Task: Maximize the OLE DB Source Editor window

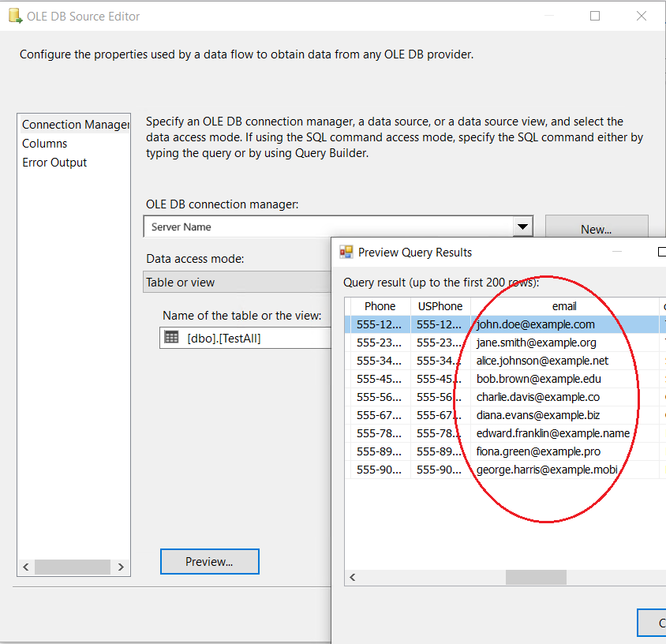Action: (595, 17)
